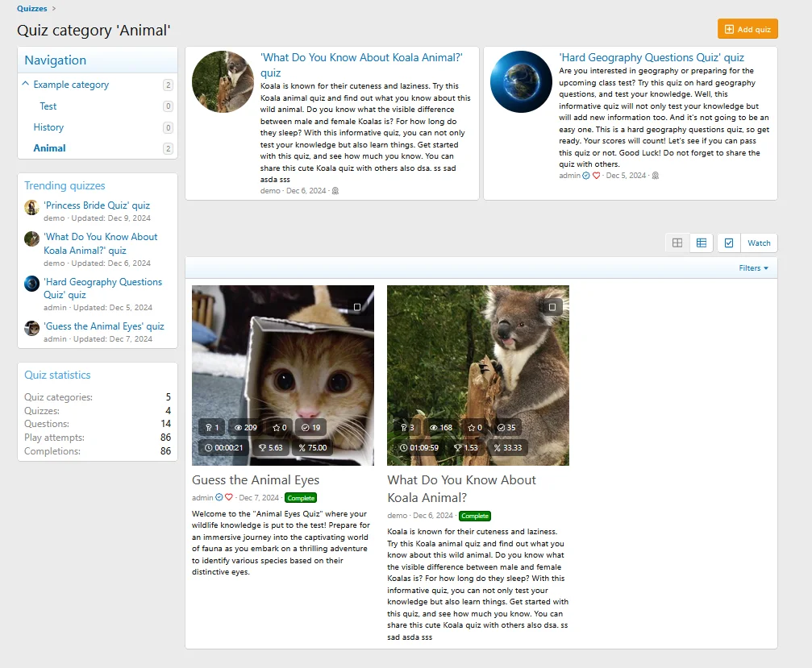Go to Quizzes breadcrumb link
The height and width of the screenshot is (668, 812).
click(x=31, y=9)
